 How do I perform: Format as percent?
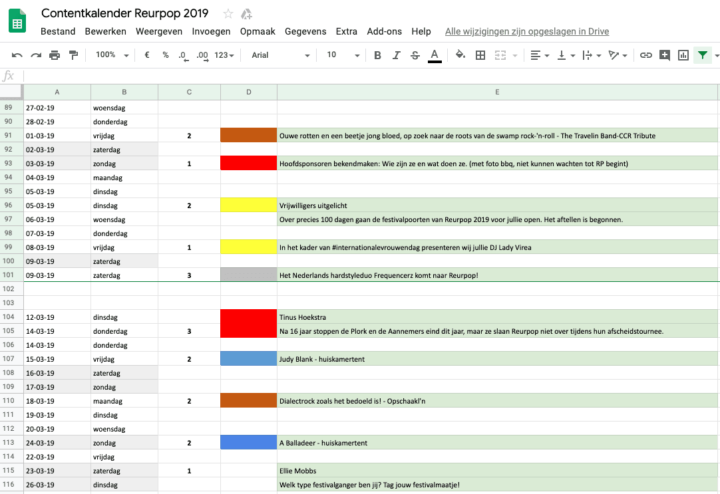pos(165,55)
